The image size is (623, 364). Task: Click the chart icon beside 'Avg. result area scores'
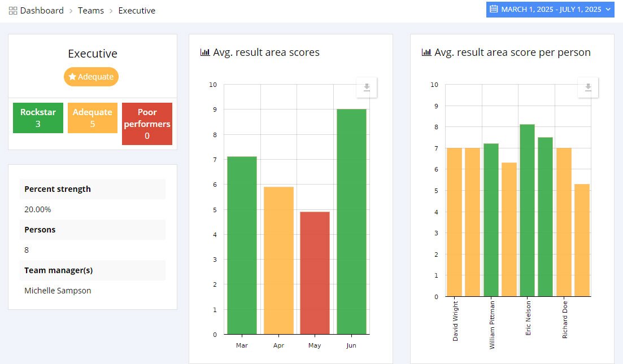pos(204,51)
